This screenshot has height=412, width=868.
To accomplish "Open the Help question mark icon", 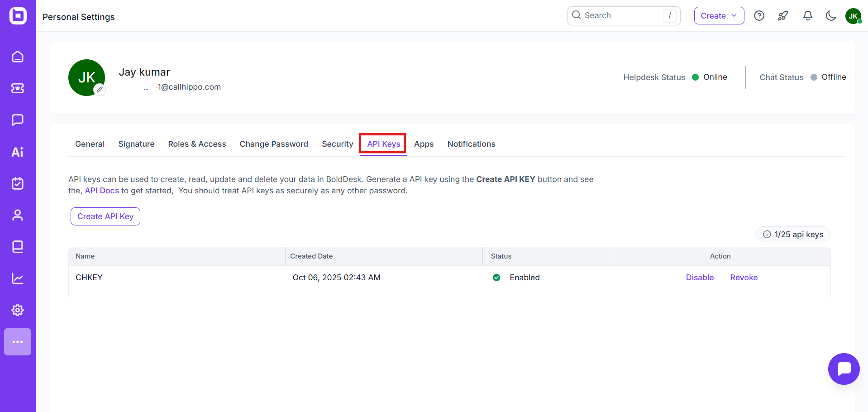I will coord(759,16).
